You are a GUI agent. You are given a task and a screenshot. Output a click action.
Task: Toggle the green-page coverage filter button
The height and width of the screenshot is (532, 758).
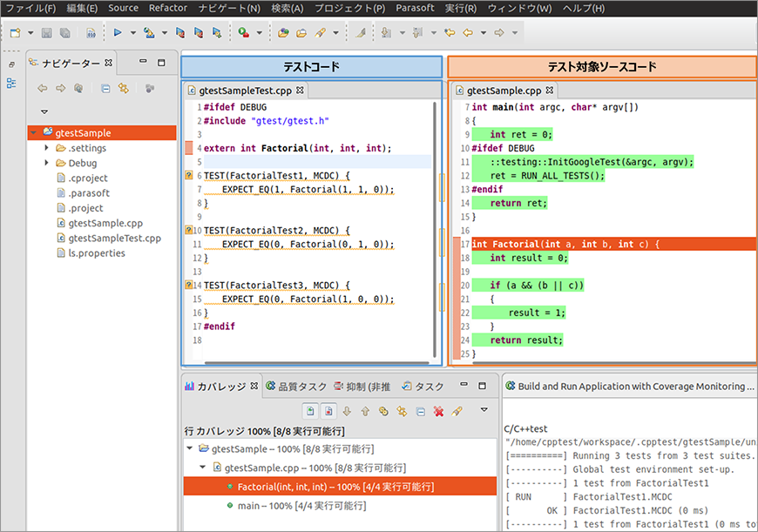(x=310, y=411)
